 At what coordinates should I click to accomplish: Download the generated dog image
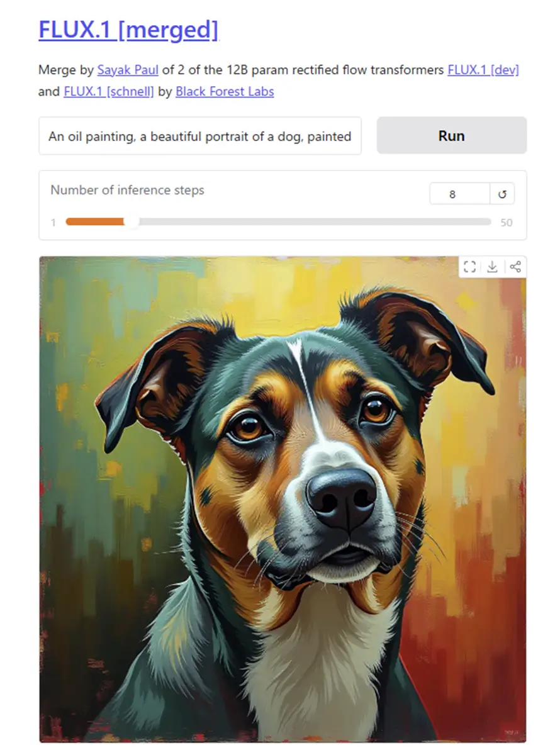[492, 267]
